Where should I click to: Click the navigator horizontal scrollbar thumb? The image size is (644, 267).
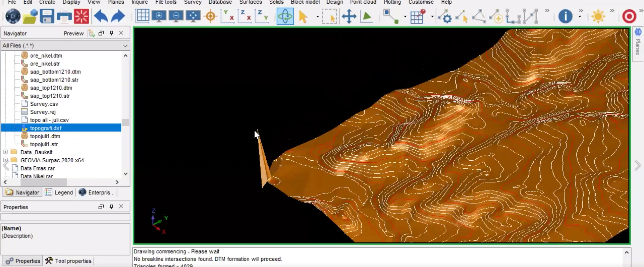pyautogui.click(x=44, y=182)
